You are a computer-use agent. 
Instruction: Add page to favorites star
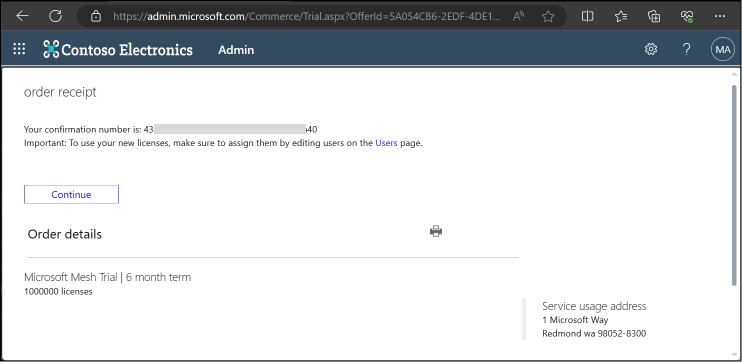coord(548,17)
